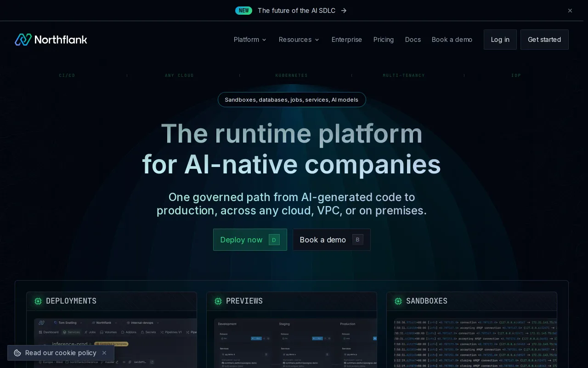Click the green Deploy now button
Image resolution: width=588 pixels, height=368 pixels.
[x=250, y=240]
